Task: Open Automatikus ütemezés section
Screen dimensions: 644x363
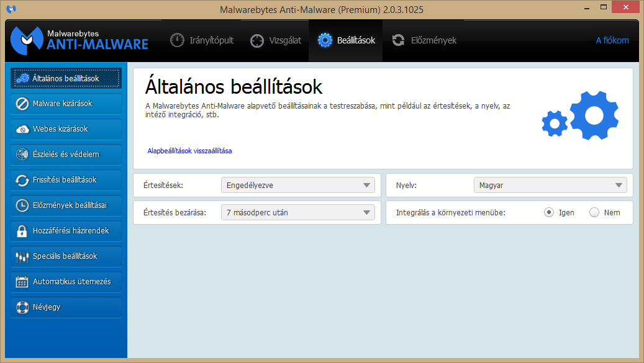Action: coord(66,282)
